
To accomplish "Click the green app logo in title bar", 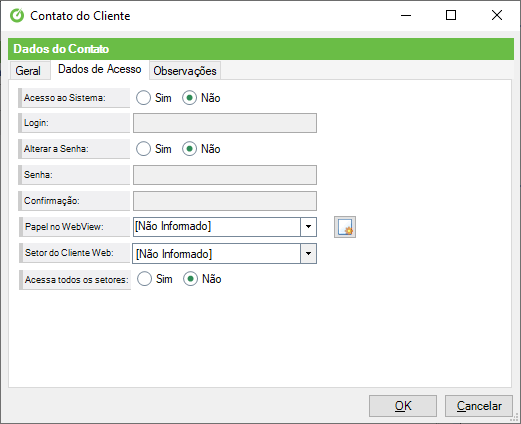I will click(x=17, y=15).
